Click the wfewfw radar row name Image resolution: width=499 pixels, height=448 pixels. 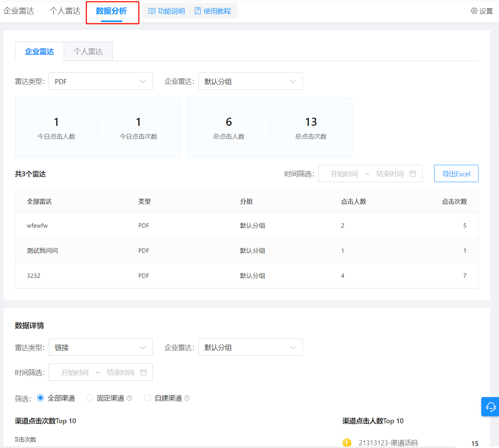37,225
